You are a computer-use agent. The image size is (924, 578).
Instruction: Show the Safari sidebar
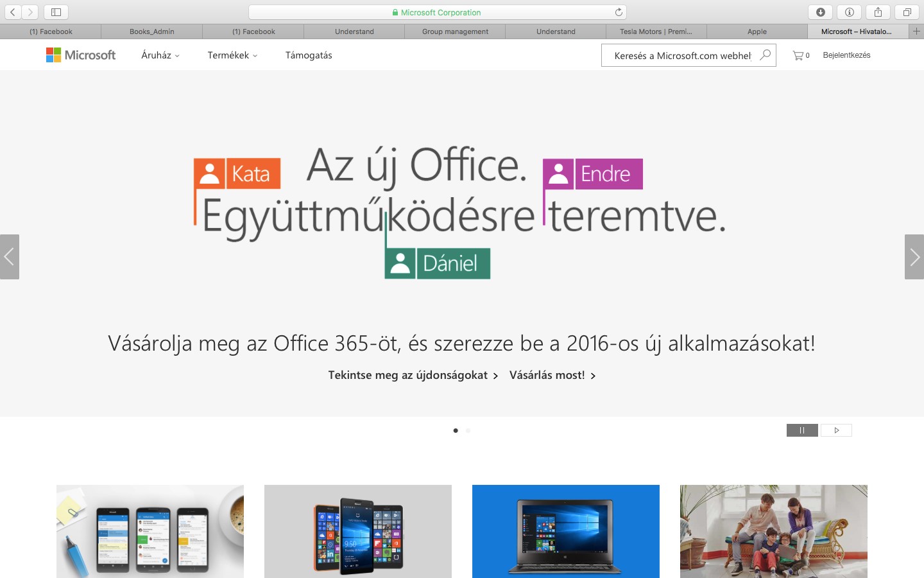[x=56, y=12]
